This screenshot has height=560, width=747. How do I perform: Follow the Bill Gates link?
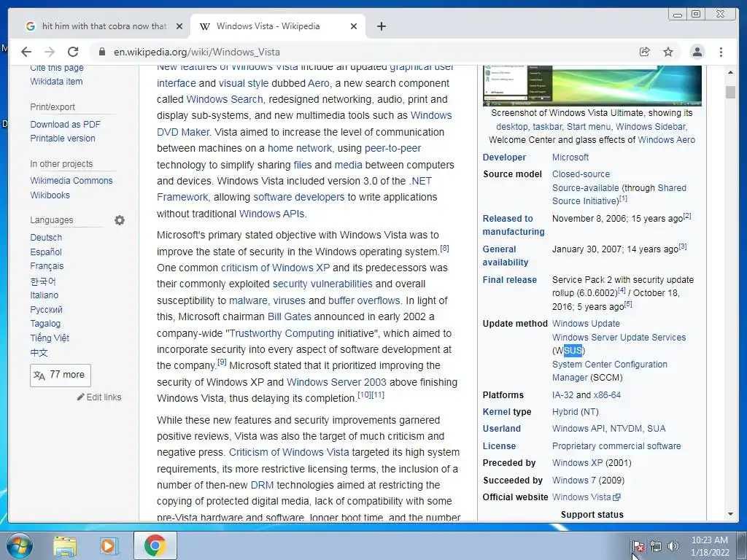click(x=289, y=316)
